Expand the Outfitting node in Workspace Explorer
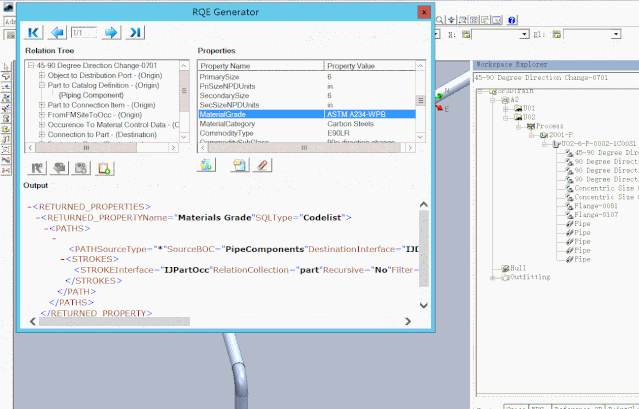Image resolution: width=639 pixels, height=409 pixels. click(x=493, y=277)
